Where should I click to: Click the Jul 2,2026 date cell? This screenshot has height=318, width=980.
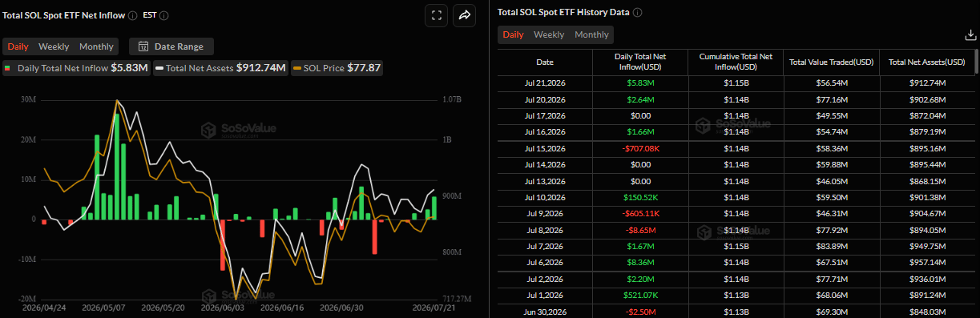544,279
